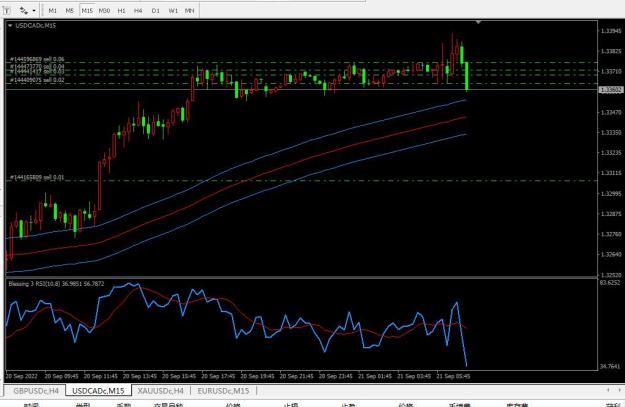Screen dimensions: 625x407
Task: Open the EURUSDc,M15 chart tab
Action: click(x=223, y=391)
